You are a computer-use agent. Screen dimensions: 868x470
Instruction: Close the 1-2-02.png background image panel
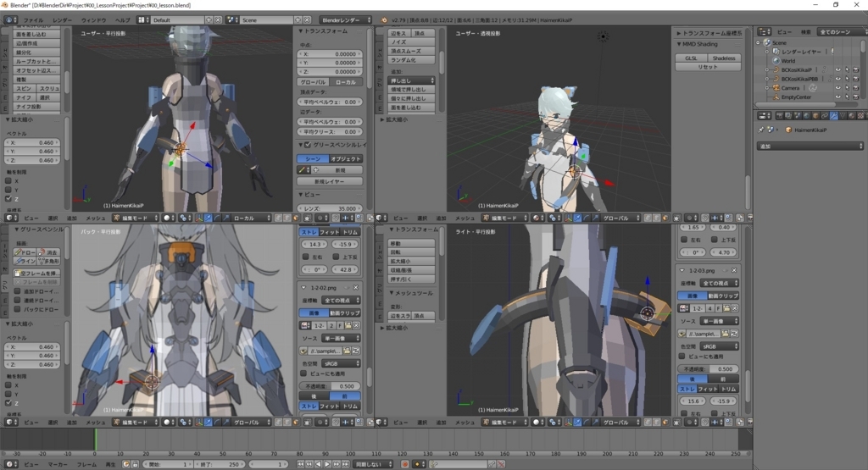click(x=356, y=288)
